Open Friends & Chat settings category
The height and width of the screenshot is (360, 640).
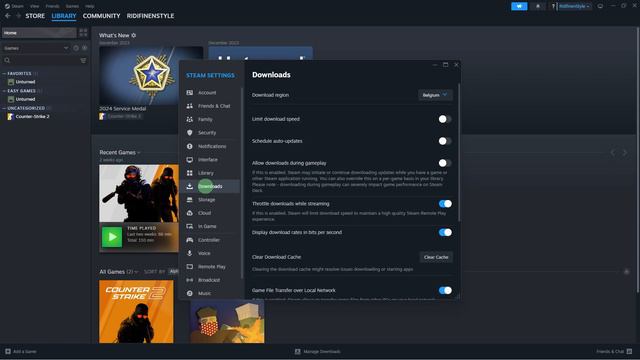click(x=210, y=106)
